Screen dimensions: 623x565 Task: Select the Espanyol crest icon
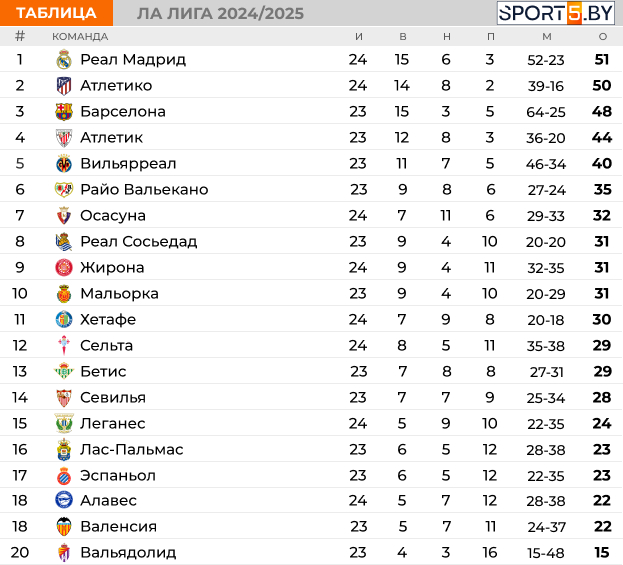tap(64, 476)
